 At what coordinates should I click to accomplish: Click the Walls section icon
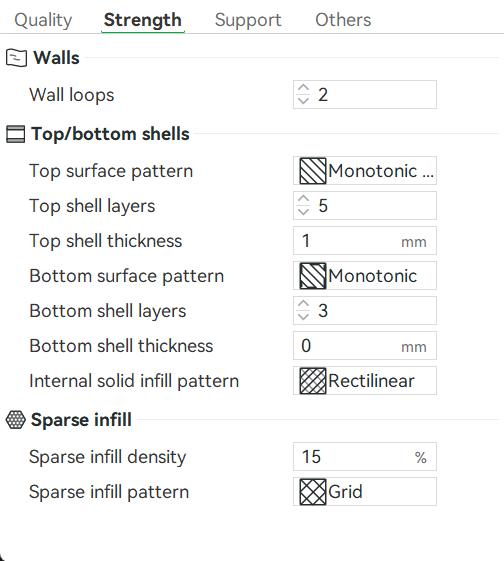pos(16,58)
